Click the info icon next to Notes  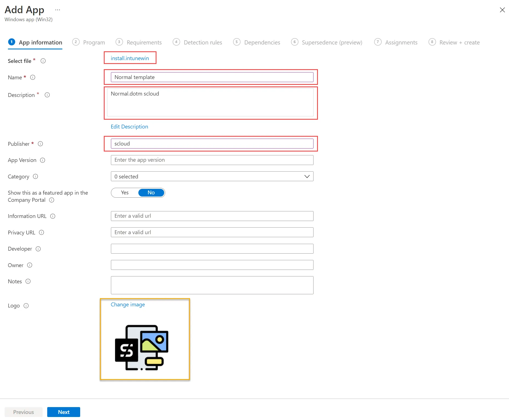point(28,281)
